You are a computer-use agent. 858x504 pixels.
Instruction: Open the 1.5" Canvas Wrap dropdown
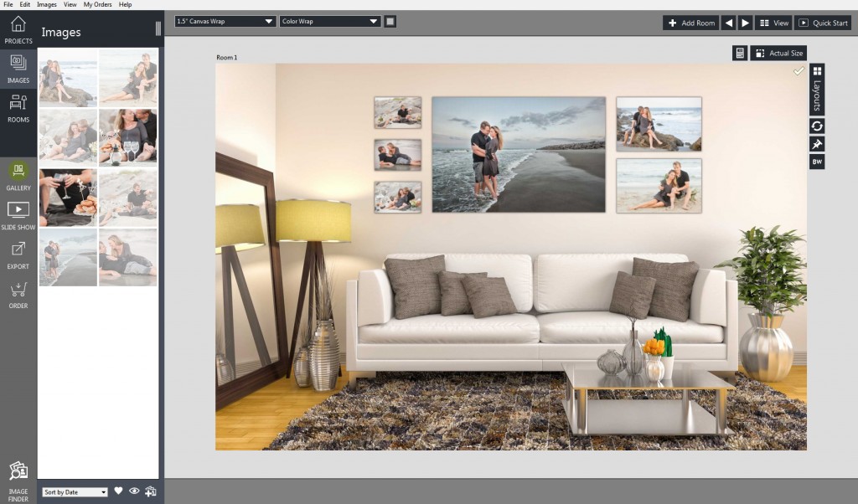click(225, 21)
